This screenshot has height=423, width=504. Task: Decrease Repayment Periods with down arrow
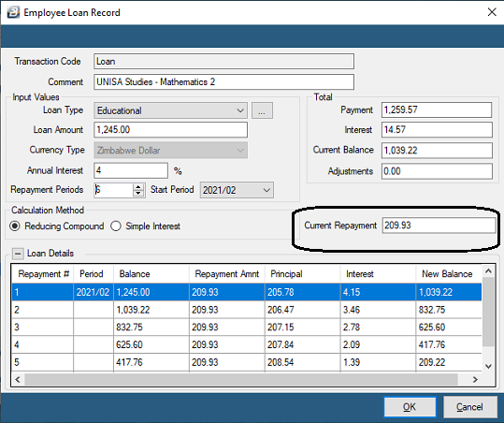138,194
